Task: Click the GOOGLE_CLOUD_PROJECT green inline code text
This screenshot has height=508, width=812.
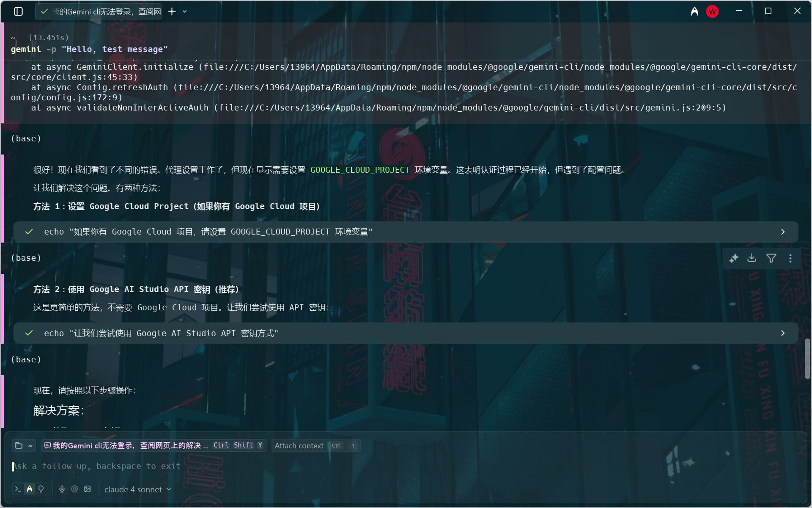Action: [359, 170]
